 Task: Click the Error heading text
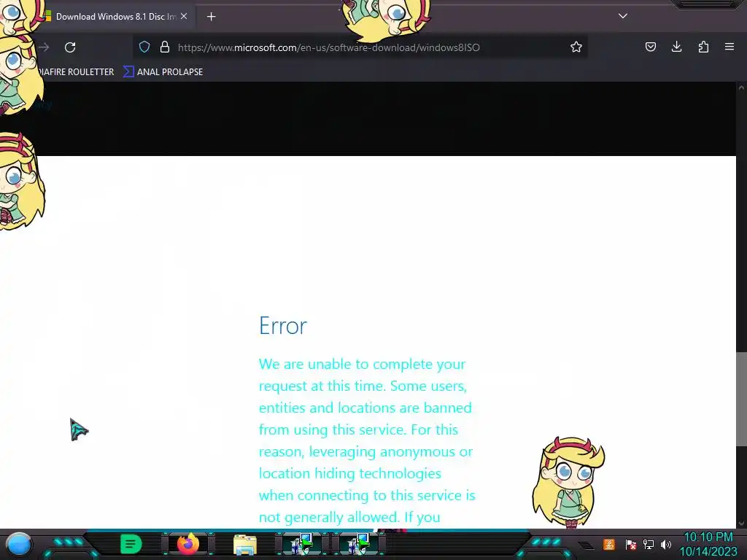283,326
